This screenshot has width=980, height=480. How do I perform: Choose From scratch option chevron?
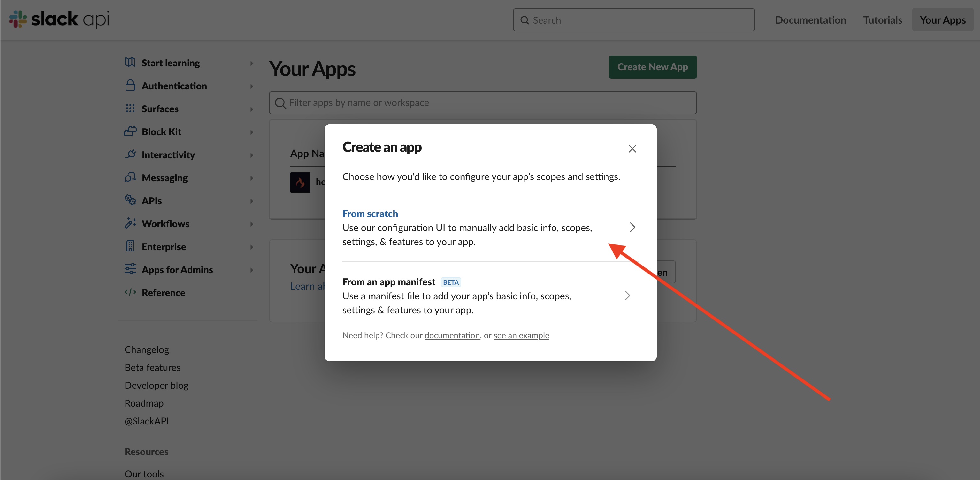[x=632, y=227]
